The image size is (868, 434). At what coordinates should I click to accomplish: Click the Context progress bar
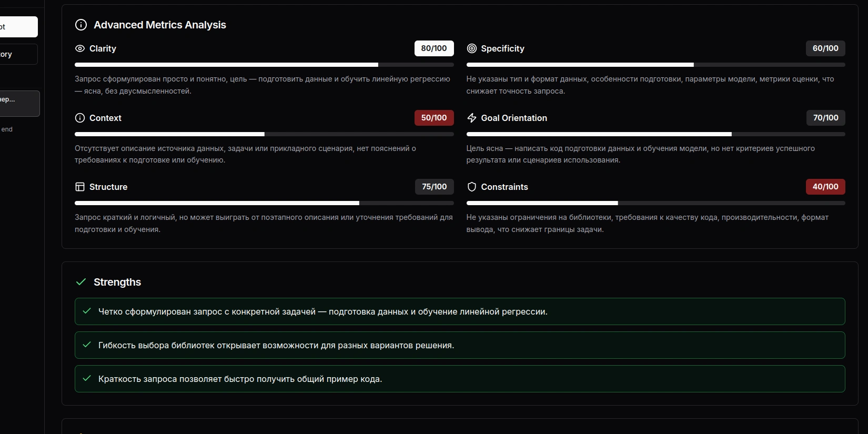pos(264,134)
